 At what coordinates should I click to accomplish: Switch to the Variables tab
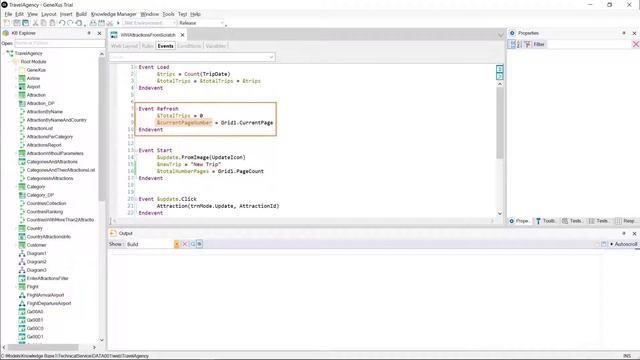[216, 46]
